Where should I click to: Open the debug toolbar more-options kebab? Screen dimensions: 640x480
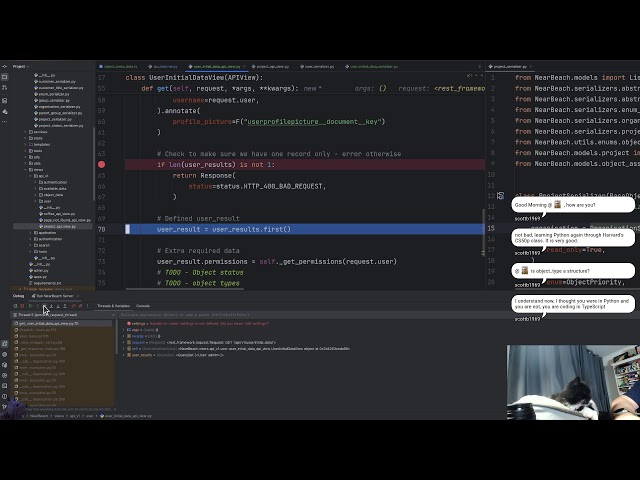(87, 306)
